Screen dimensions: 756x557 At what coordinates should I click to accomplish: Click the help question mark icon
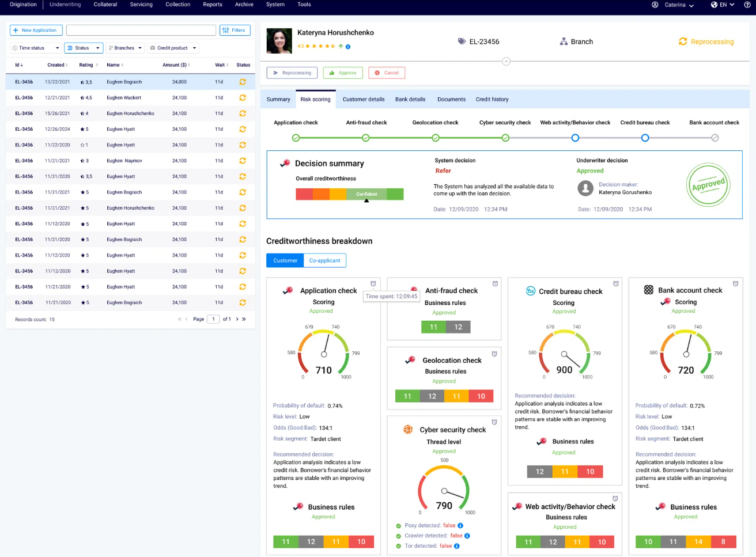point(747,5)
